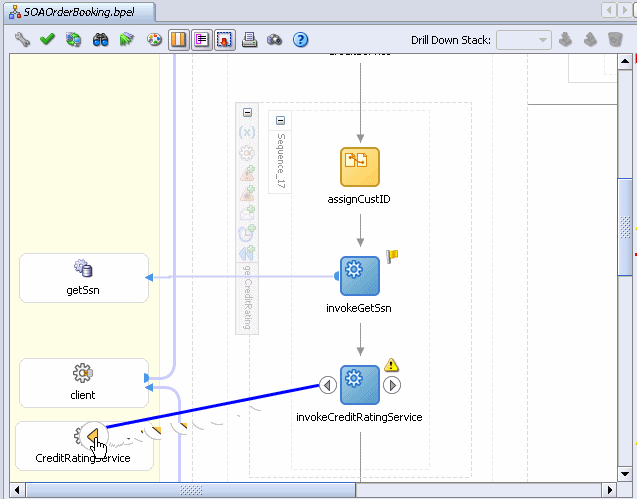The height and width of the screenshot is (499, 637).
Task: Toggle the text annotations view button
Action: [202, 40]
